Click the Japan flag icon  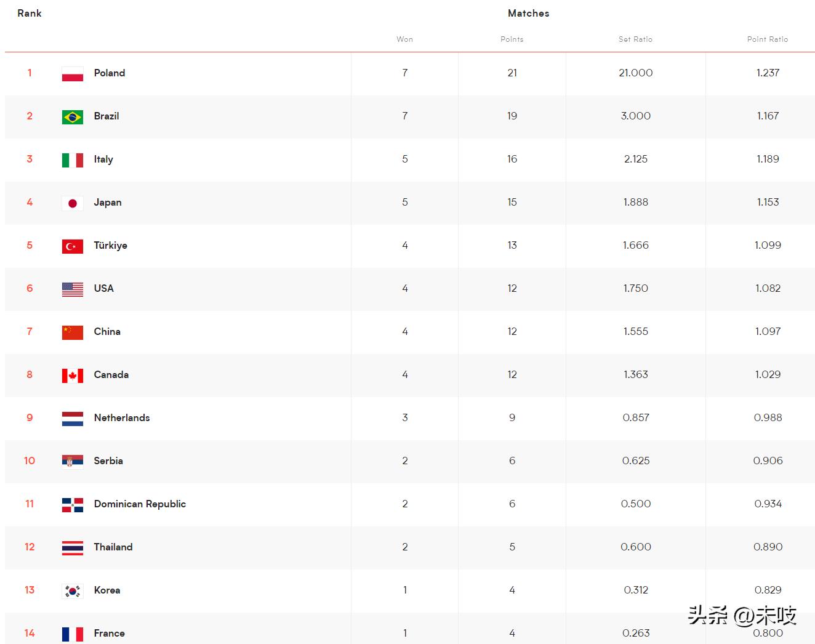click(73, 203)
